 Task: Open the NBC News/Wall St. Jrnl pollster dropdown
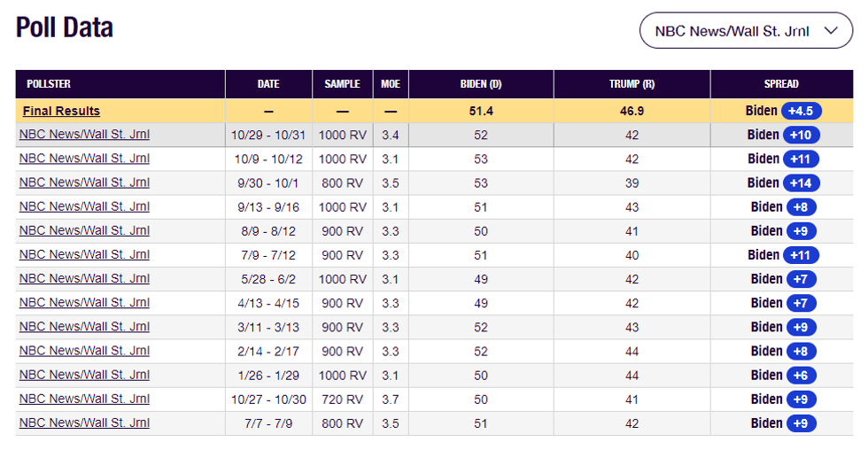click(746, 31)
